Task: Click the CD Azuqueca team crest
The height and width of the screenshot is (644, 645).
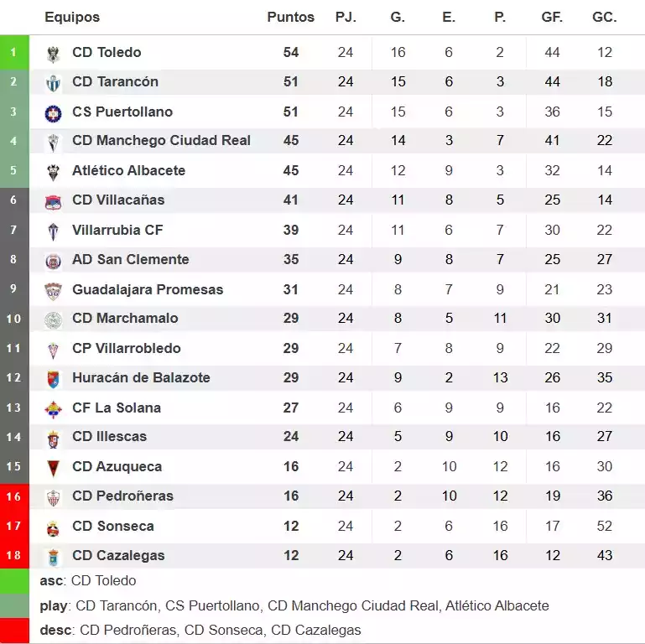Action: click(53, 467)
